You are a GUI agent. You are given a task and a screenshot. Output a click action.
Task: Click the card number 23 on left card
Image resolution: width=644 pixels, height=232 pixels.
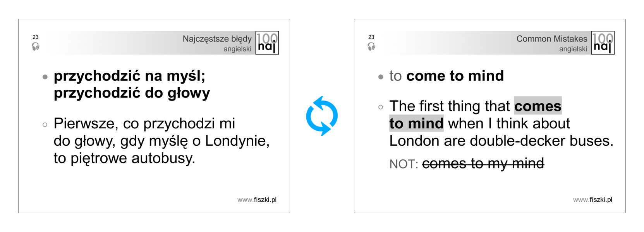[x=36, y=37]
